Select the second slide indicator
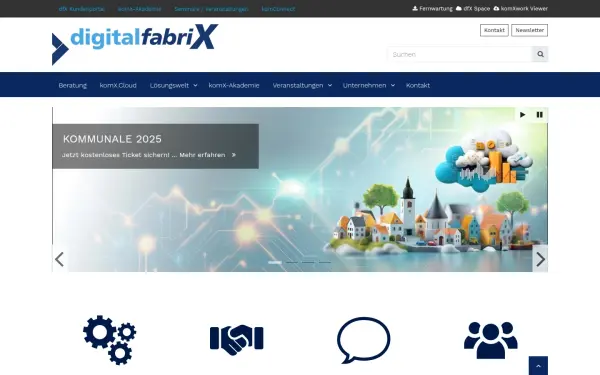The height and width of the screenshot is (375, 600). click(292, 262)
